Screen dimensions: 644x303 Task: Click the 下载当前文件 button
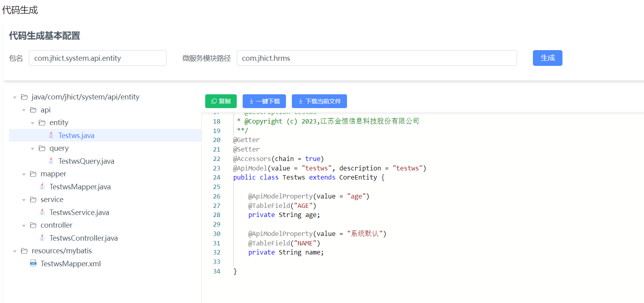(319, 101)
